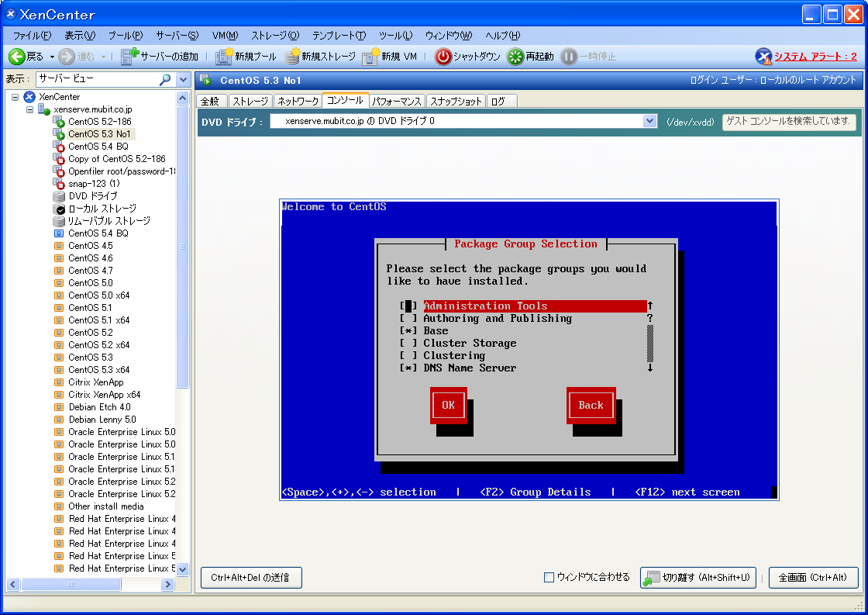Click the XenCenter root node icon
868x615 pixels.
[29, 97]
